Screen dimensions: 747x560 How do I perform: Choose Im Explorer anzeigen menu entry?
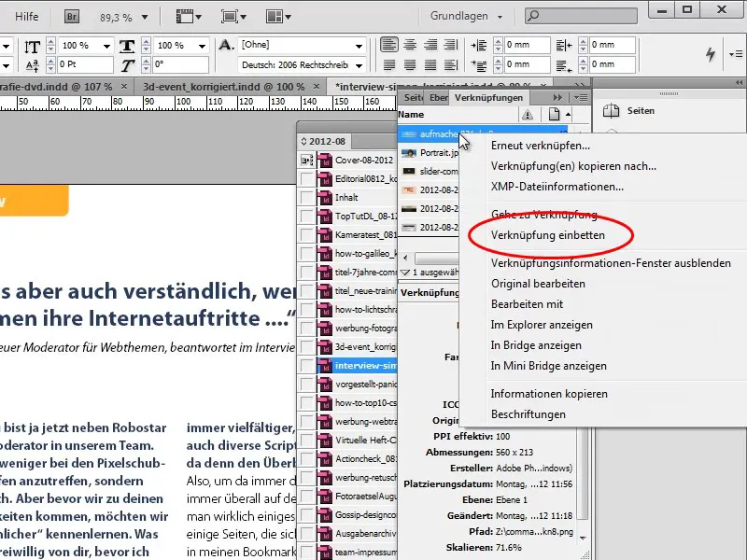pos(542,325)
